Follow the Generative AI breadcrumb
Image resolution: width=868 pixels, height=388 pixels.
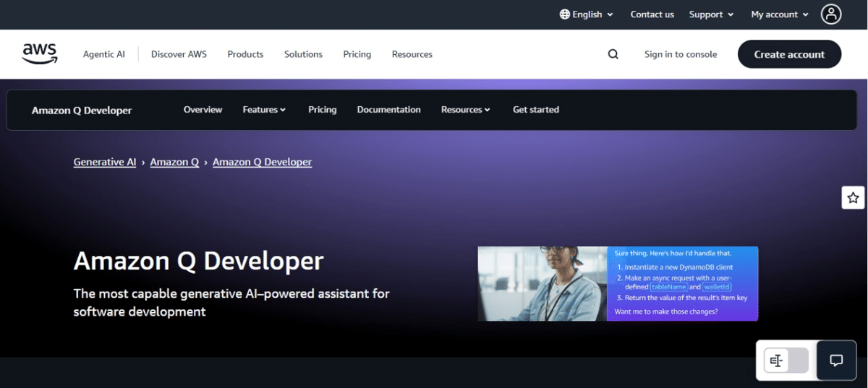pos(105,162)
